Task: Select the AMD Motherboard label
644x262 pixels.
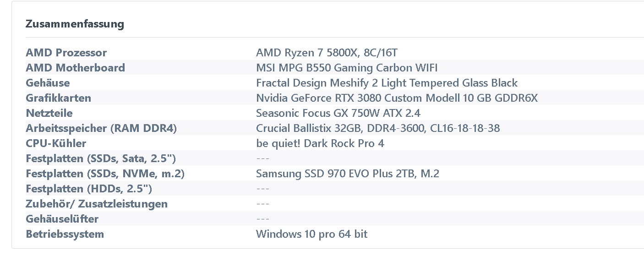Action: [75, 68]
